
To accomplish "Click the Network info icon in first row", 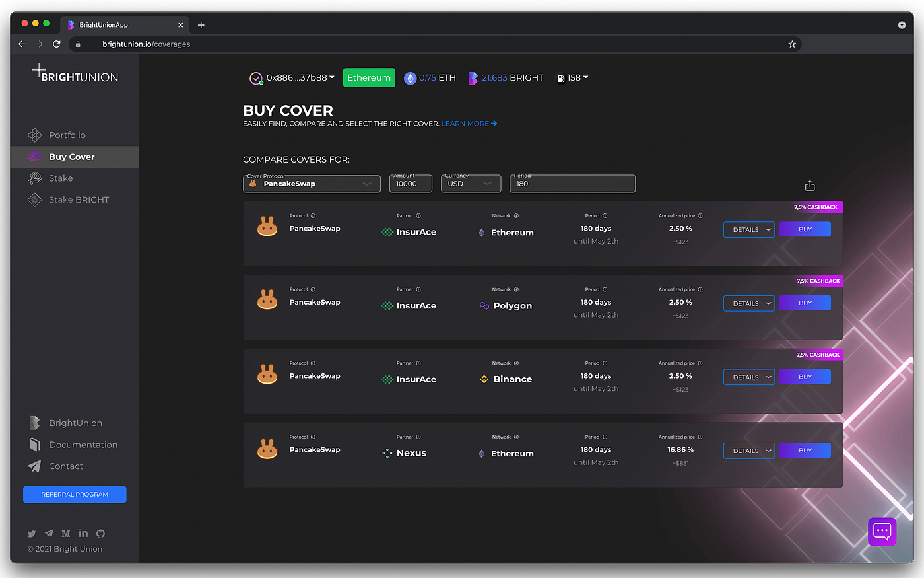I will pos(516,216).
